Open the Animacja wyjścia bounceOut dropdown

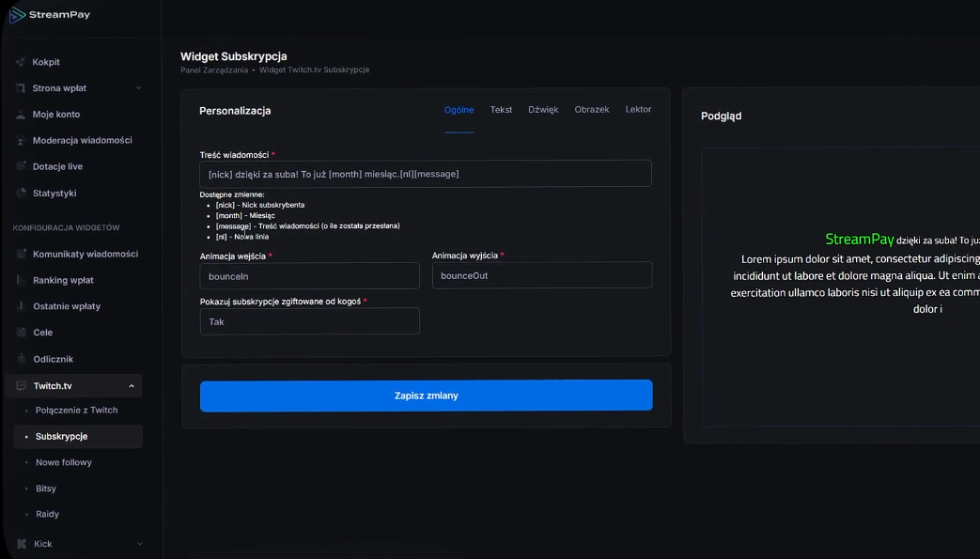click(x=542, y=275)
